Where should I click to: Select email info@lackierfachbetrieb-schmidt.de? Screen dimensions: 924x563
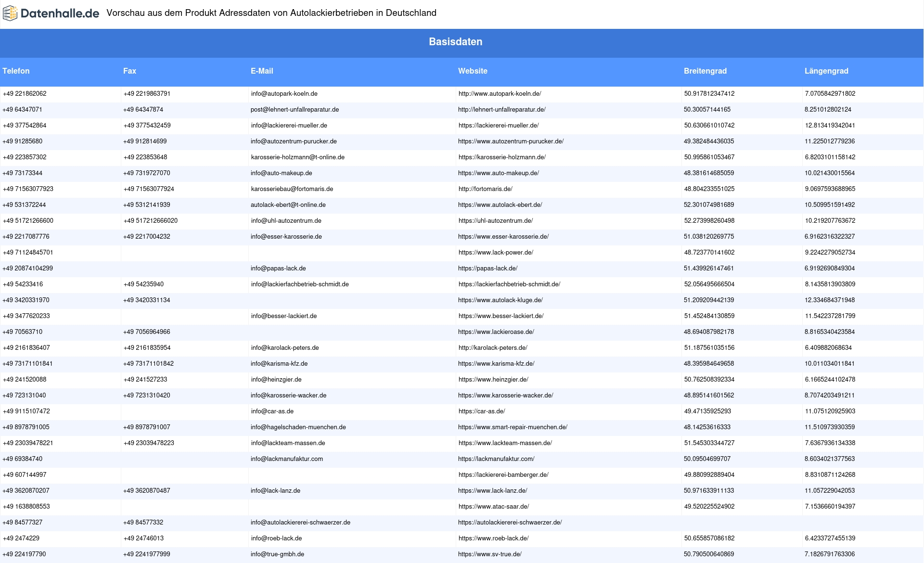coord(300,284)
